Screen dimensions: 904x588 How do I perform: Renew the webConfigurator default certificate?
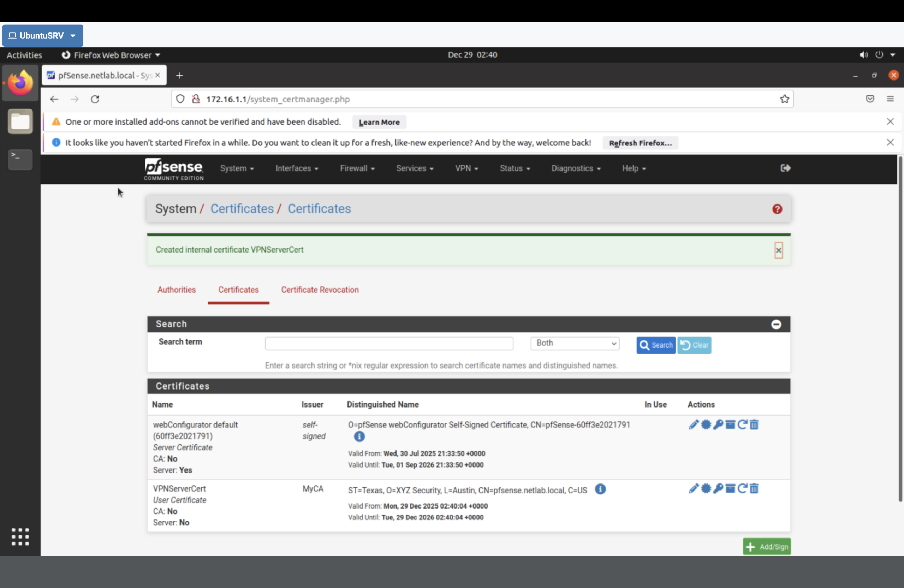click(742, 424)
